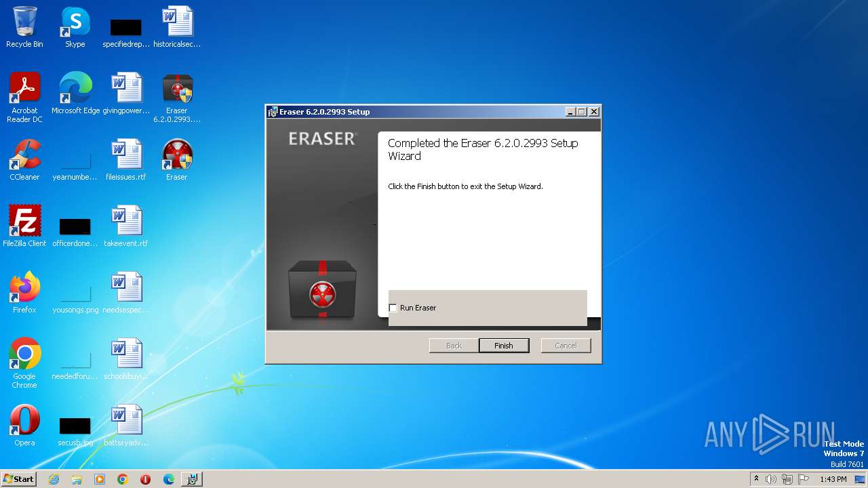868x488 pixels.
Task: Open FileZilla Client shortcut
Action: coord(24,226)
